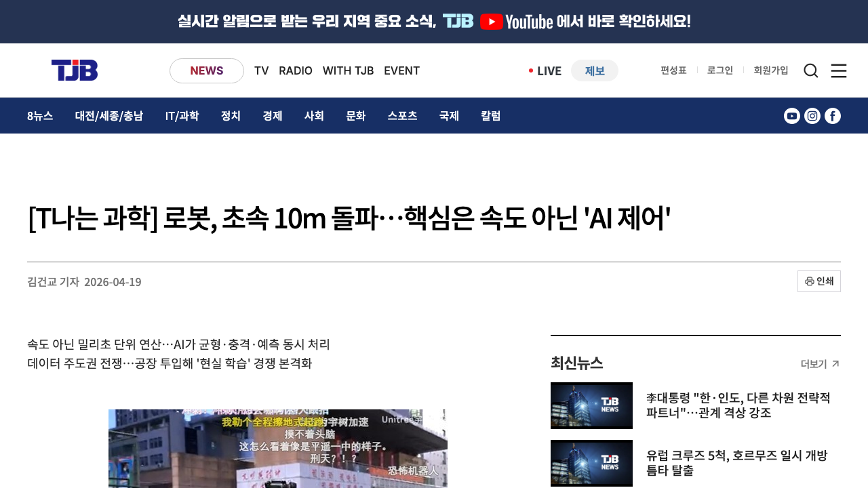The image size is (868, 488).
Task: Open thumbnail of 李대통령 한·인도 news item
Action: (591, 405)
